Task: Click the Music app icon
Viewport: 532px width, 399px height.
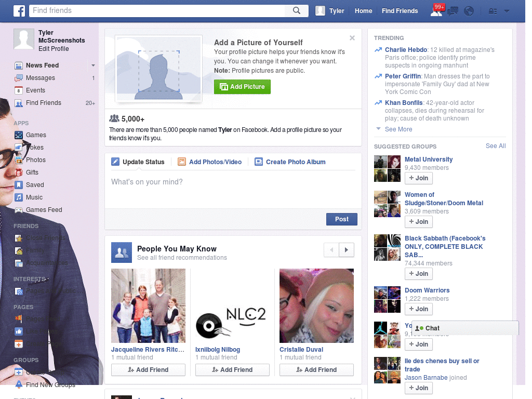Action: coord(19,197)
